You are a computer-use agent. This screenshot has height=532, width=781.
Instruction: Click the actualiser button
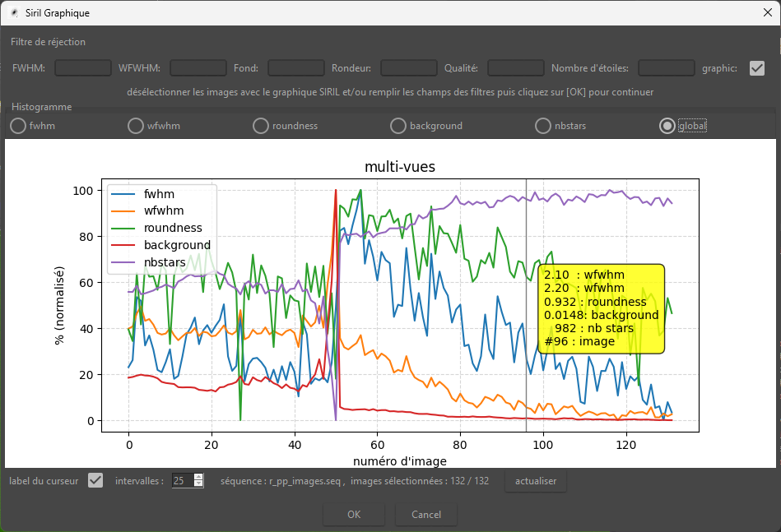coord(536,481)
